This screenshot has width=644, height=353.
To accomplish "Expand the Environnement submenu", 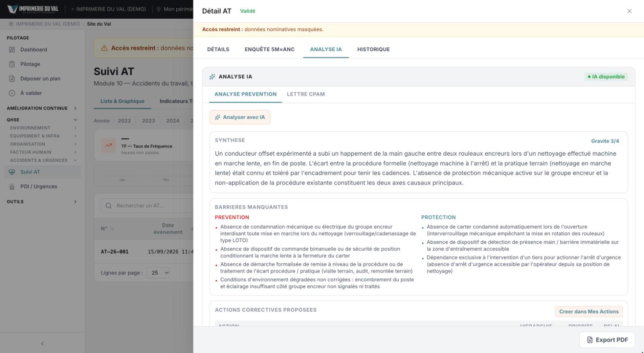I will 75,128.
